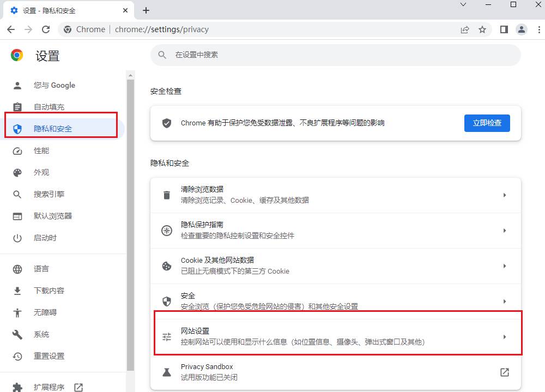
Task: Click the Privacy Sandbox flask icon
Action: [167, 372]
